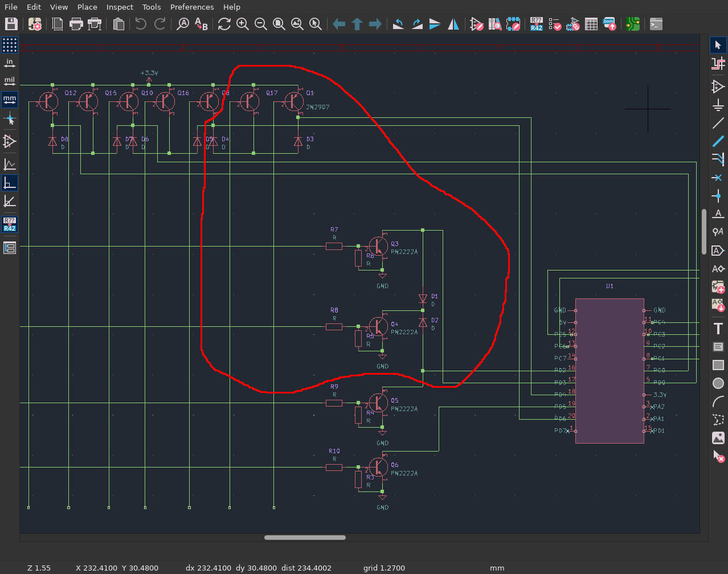Open the Run ERC checklist tool
Image resolution: width=728 pixels, height=574 pixels.
(x=555, y=24)
